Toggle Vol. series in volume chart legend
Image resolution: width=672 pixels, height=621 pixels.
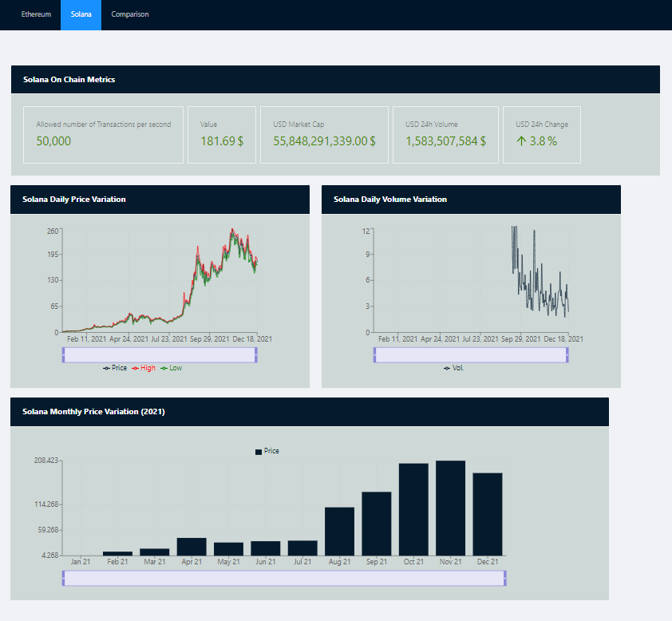point(454,368)
